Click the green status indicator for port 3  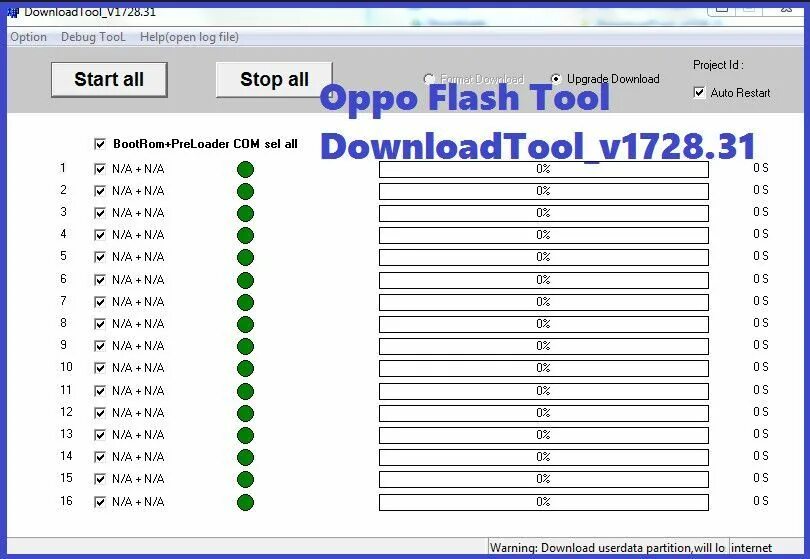point(245,213)
